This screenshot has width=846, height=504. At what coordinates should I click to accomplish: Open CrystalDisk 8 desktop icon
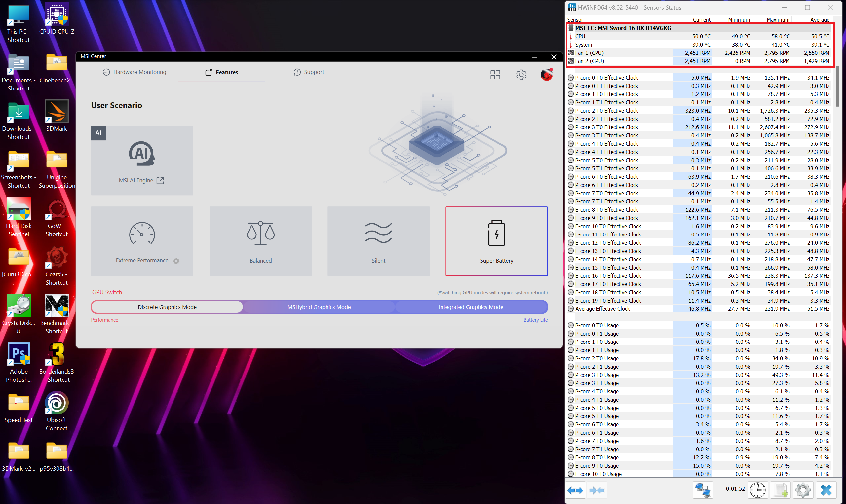click(x=19, y=314)
